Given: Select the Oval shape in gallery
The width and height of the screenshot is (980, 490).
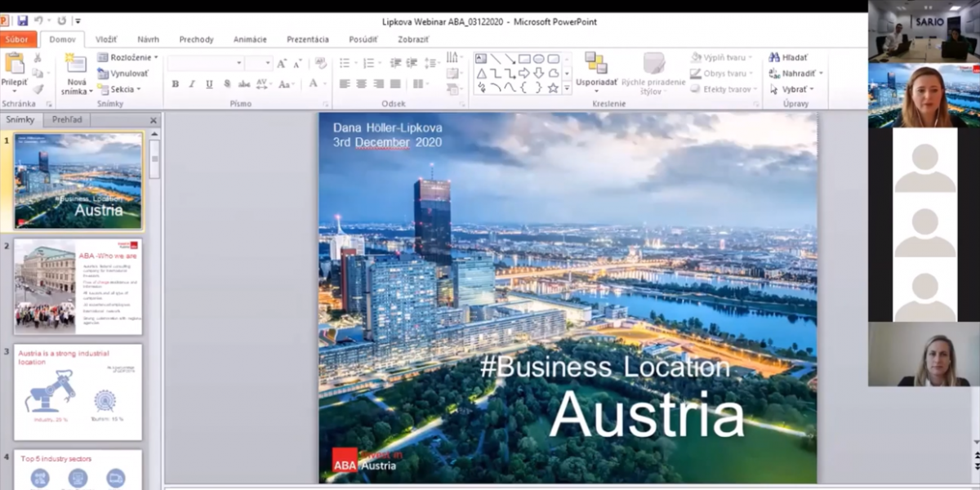Looking at the screenshot, I should [x=538, y=59].
